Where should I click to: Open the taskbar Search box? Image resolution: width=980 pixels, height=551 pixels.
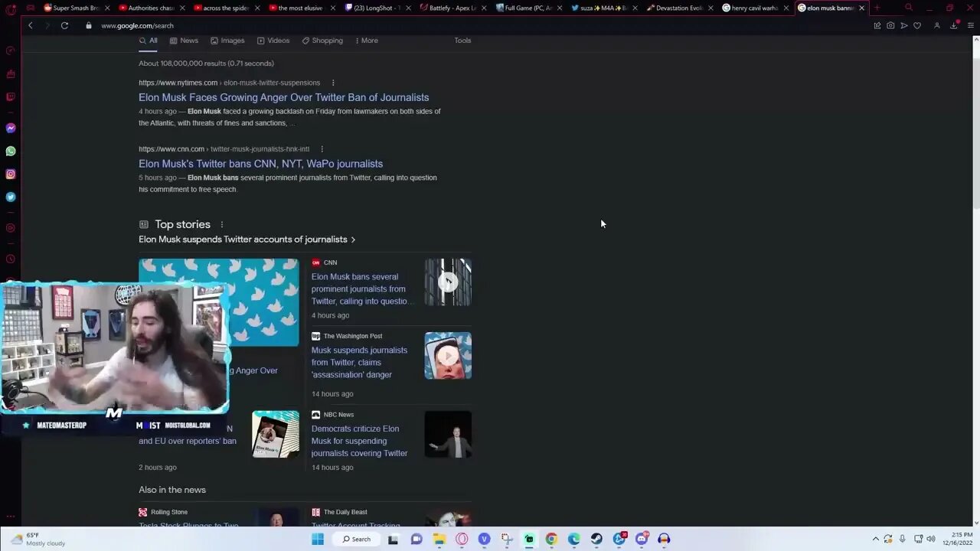[x=357, y=539]
